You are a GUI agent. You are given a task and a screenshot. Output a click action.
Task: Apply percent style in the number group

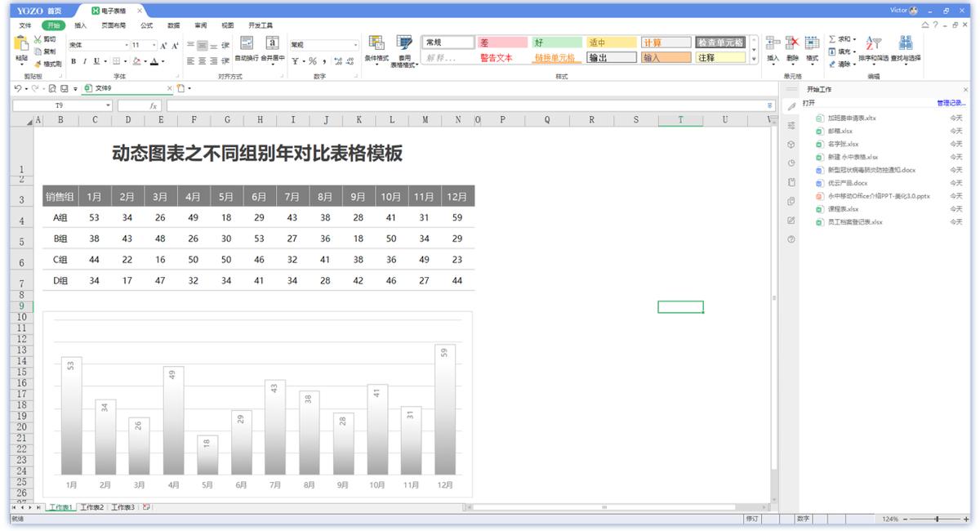pos(313,60)
